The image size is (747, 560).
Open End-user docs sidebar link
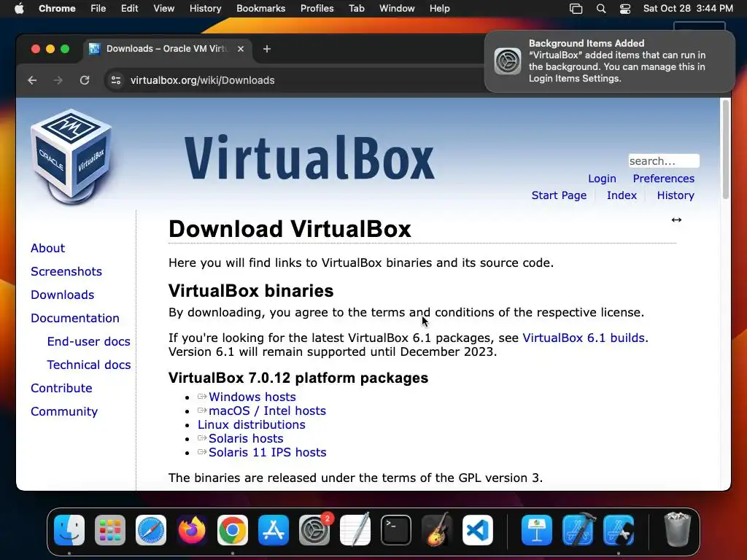(88, 341)
